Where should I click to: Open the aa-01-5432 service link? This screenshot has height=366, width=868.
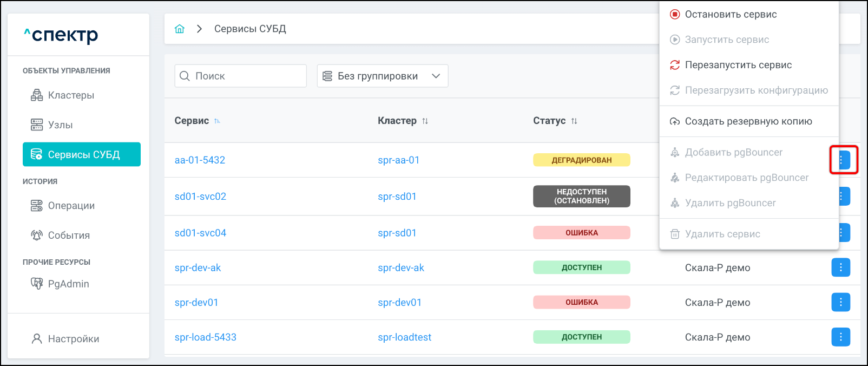click(200, 160)
